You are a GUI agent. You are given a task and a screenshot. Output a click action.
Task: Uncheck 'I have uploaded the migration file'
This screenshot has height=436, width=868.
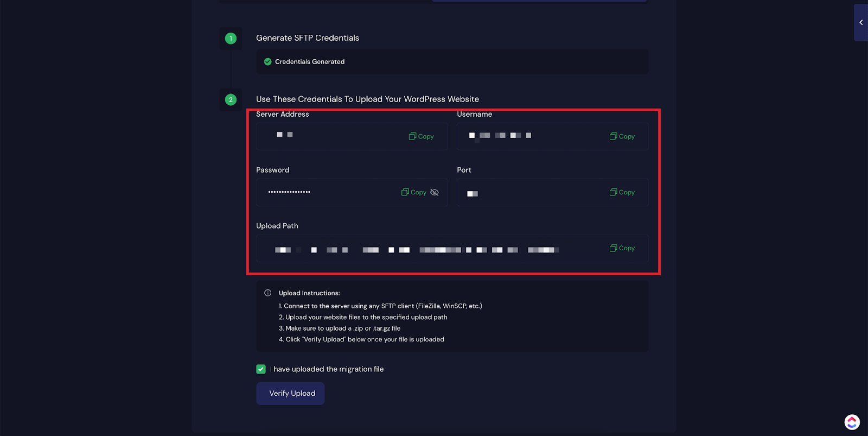point(261,369)
